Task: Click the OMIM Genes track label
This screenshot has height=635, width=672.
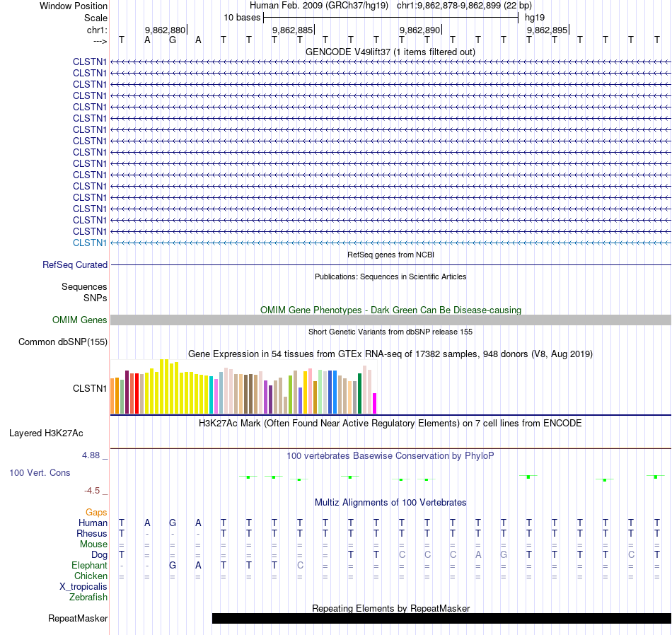Action: (x=80, y=320)
